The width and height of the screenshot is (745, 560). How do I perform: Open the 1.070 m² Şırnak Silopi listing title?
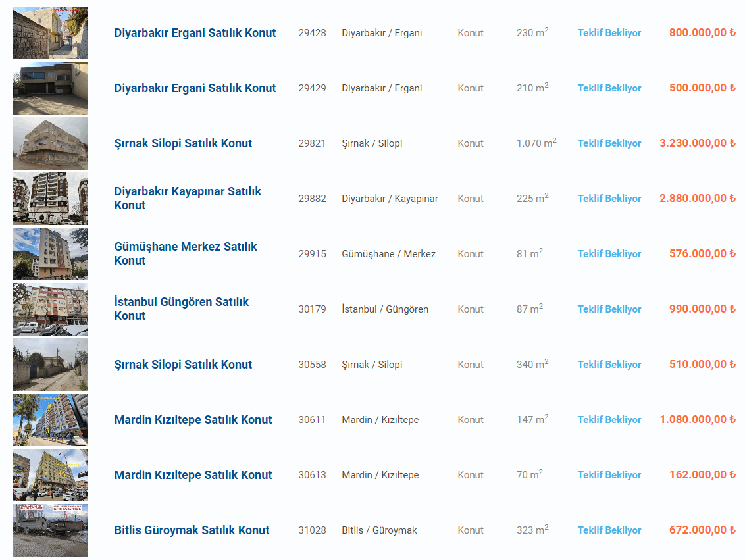coord(183,143)
